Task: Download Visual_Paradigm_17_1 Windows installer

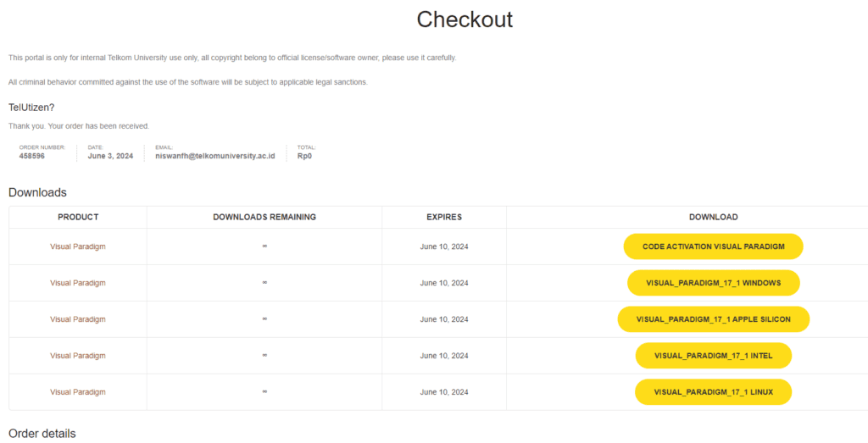Action: (x=713, y=283)
